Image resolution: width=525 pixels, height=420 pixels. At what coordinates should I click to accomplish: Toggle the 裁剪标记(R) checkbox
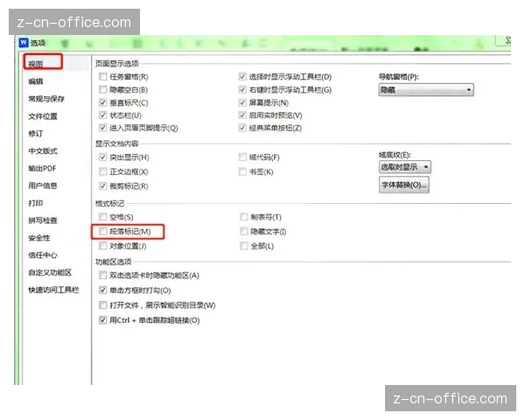102,185
